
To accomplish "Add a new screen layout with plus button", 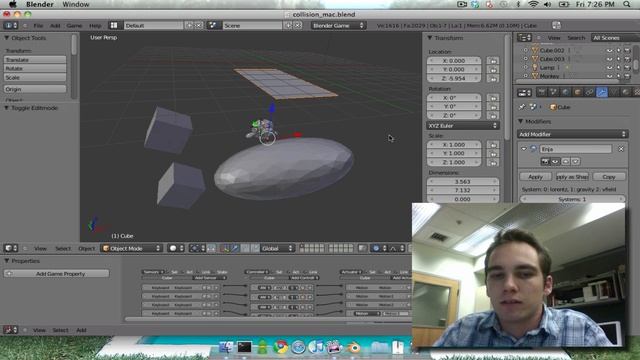I will tap(189, 25).
